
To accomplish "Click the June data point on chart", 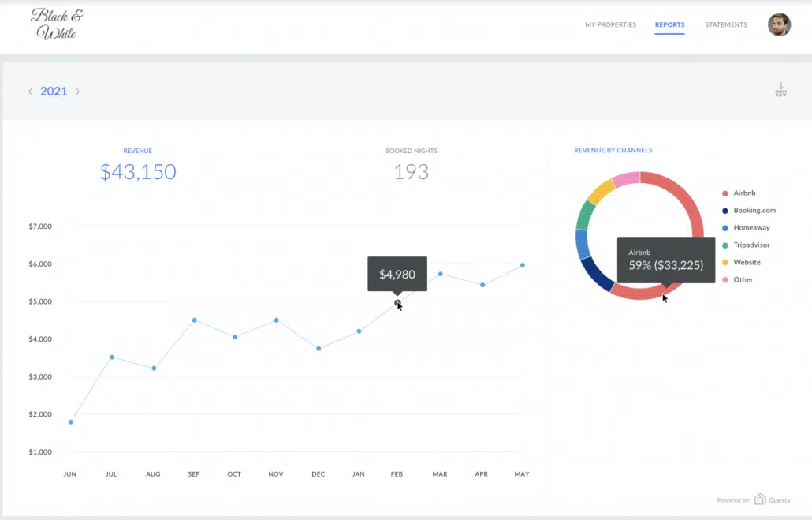I will pyautogui.click(x=71, y=422).
